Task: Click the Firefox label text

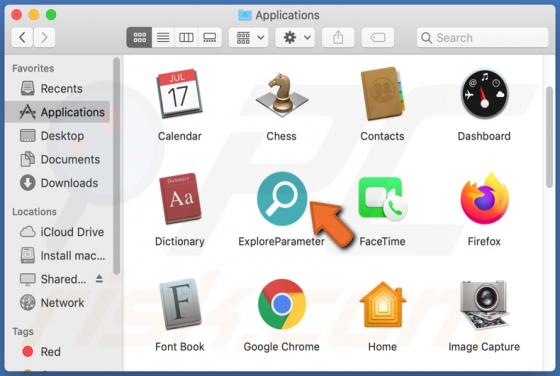Action: tap(484, 241)
